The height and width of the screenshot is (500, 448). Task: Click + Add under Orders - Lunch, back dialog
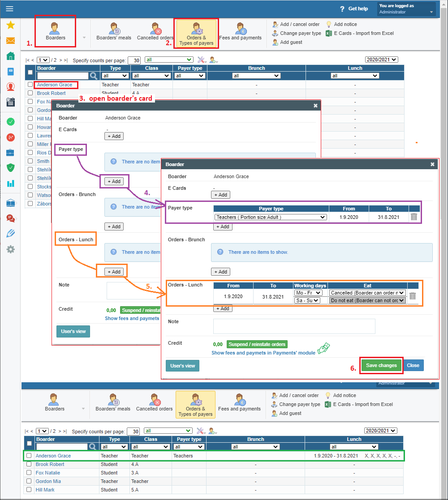[x=114, y=272]
